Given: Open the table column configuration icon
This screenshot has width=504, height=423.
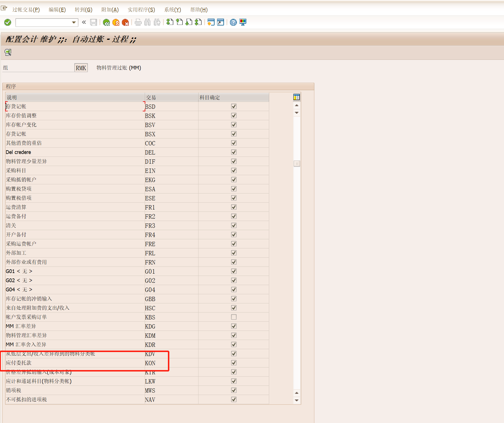Looking at the screenshot, I should point(297,97).
